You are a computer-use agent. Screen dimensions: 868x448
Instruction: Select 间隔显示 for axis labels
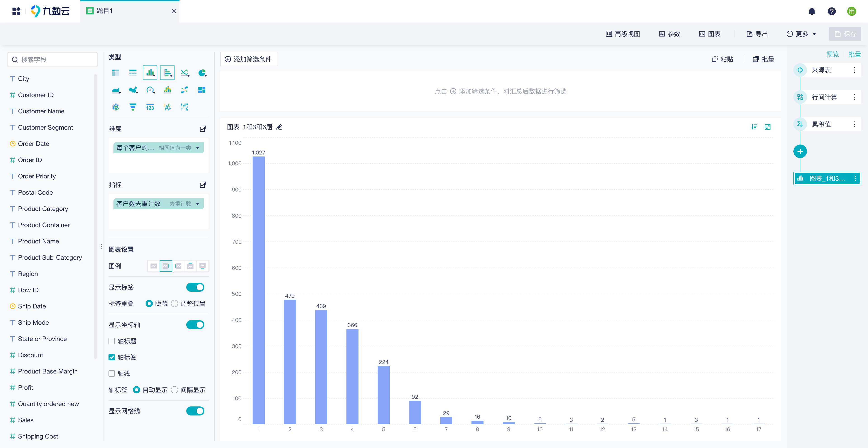(x=175, y=390)
